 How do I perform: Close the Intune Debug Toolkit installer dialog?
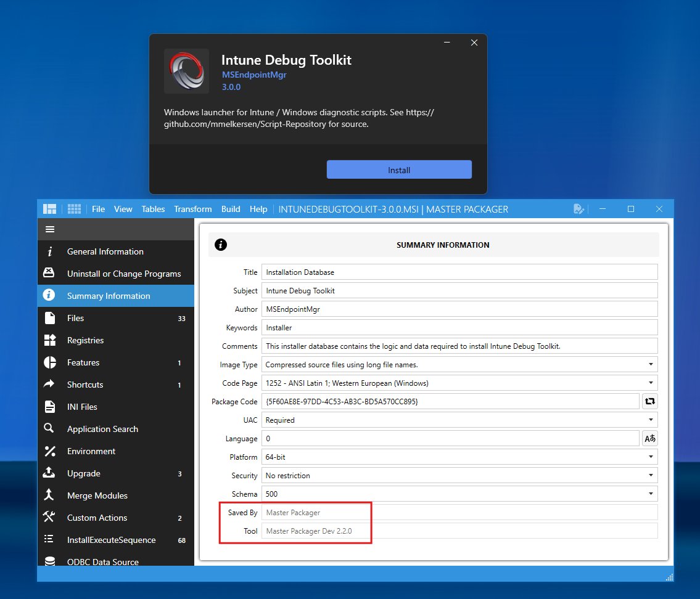474,43
